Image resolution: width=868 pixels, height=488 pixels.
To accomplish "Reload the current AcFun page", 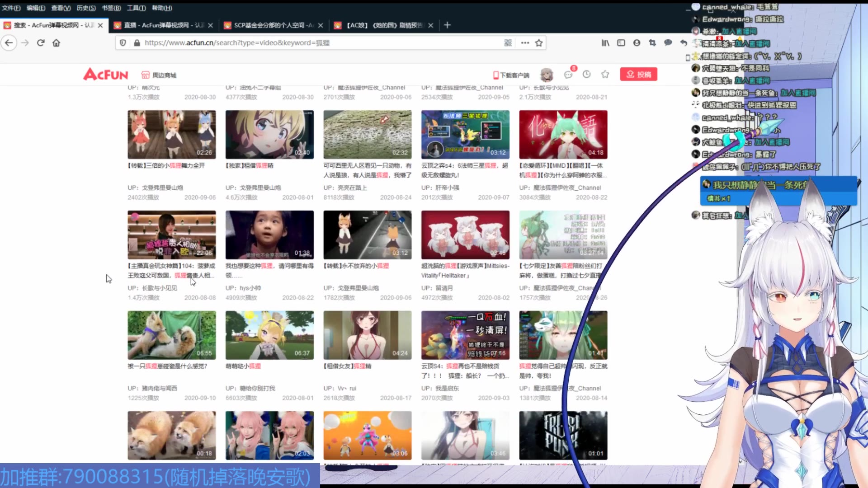I will coord(41,43).
